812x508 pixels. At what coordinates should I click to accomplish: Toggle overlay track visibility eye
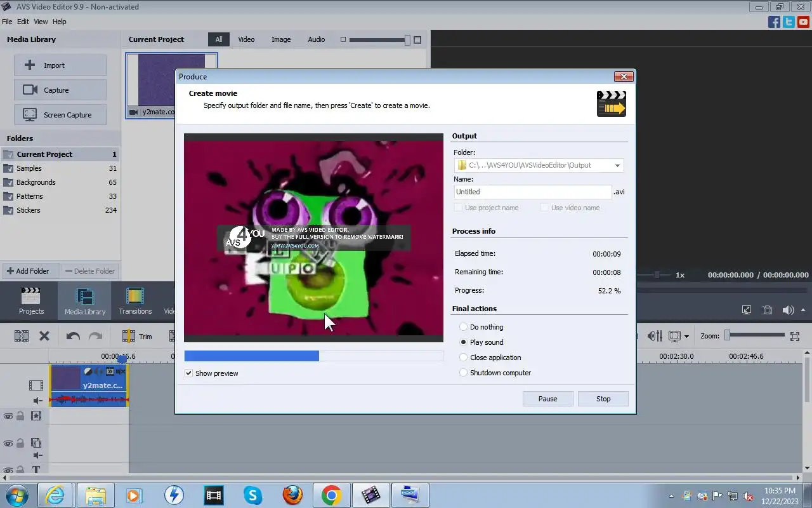pyautogui.click(x=8, y=443)
